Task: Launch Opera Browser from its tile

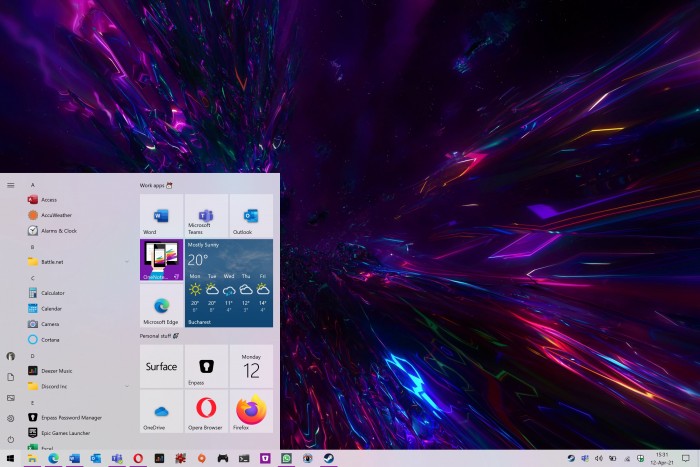Action: [206, 410]
